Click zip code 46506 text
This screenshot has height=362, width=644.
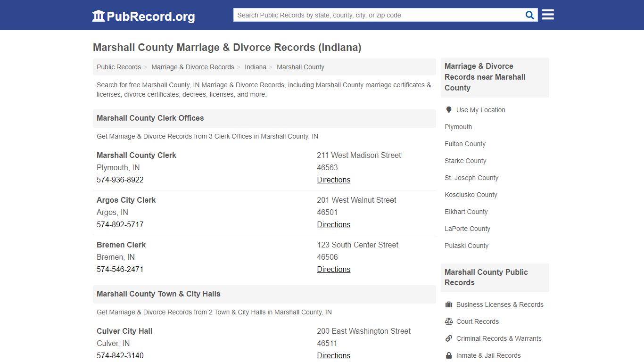(327, 257)
